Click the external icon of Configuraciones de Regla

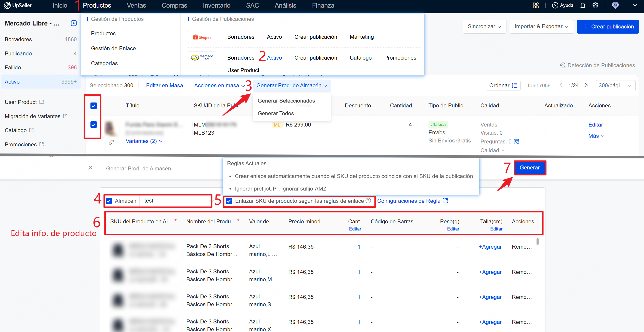pyautogui.click(x=445, y=201)
